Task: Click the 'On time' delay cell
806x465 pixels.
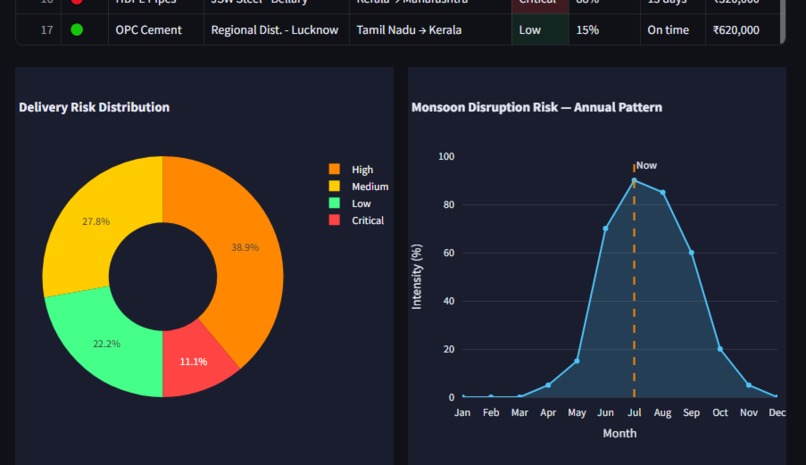Action: click(x=673, y=30)
